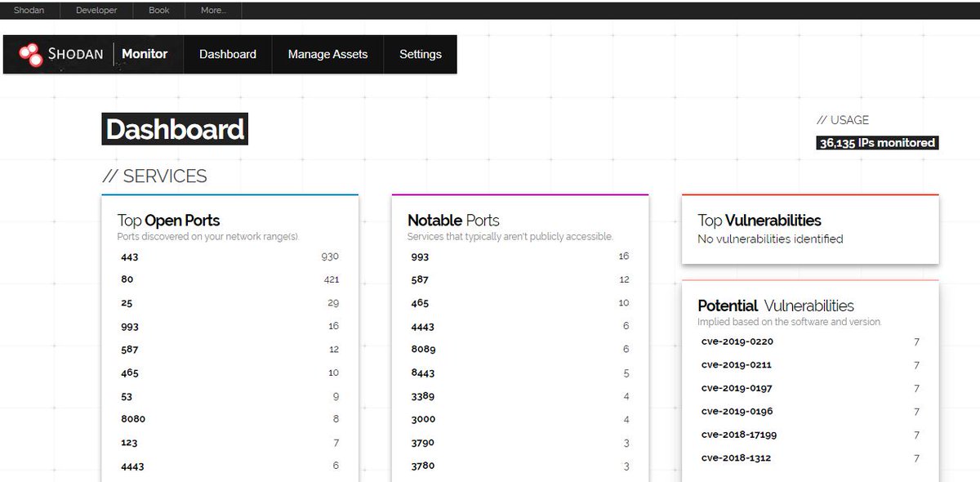Click the count 7 beside cve-2019-0220
This screenshot has height=482, width=980.
[x=917, y=341]
